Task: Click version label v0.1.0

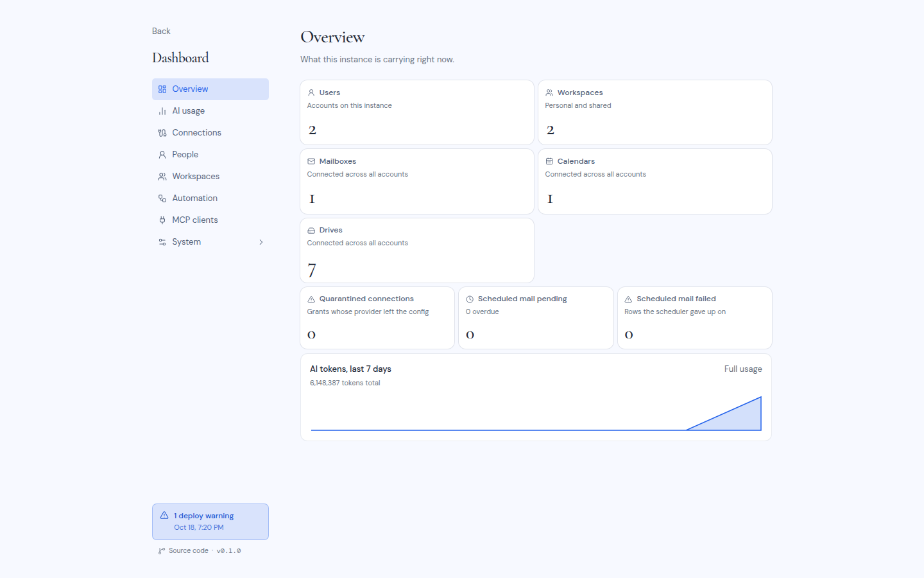Action: click(x=228, y=551)
